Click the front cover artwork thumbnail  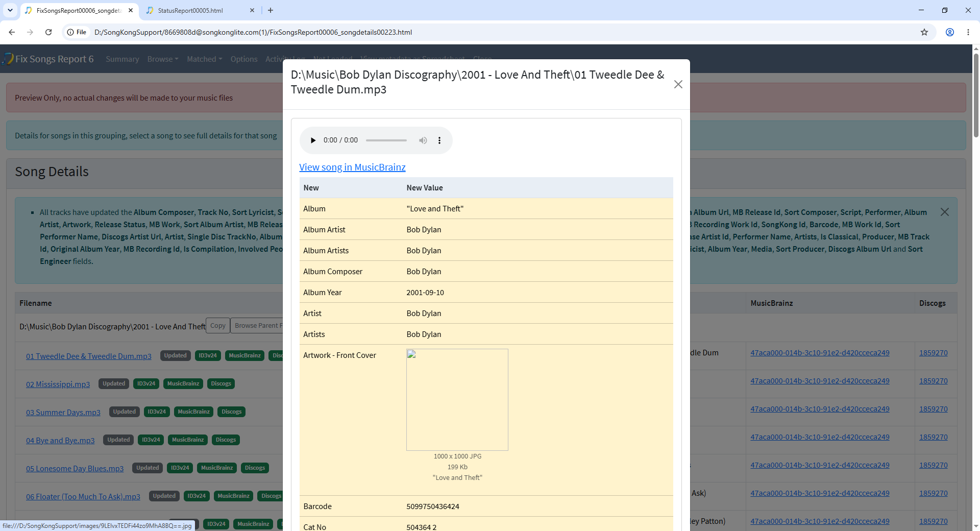coord(457,400)
